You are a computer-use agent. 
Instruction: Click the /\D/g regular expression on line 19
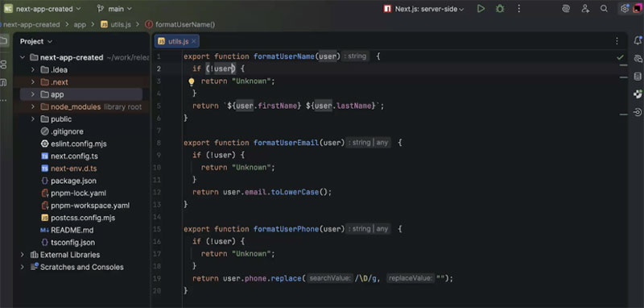pyautogui.click(x=365, y=278)
